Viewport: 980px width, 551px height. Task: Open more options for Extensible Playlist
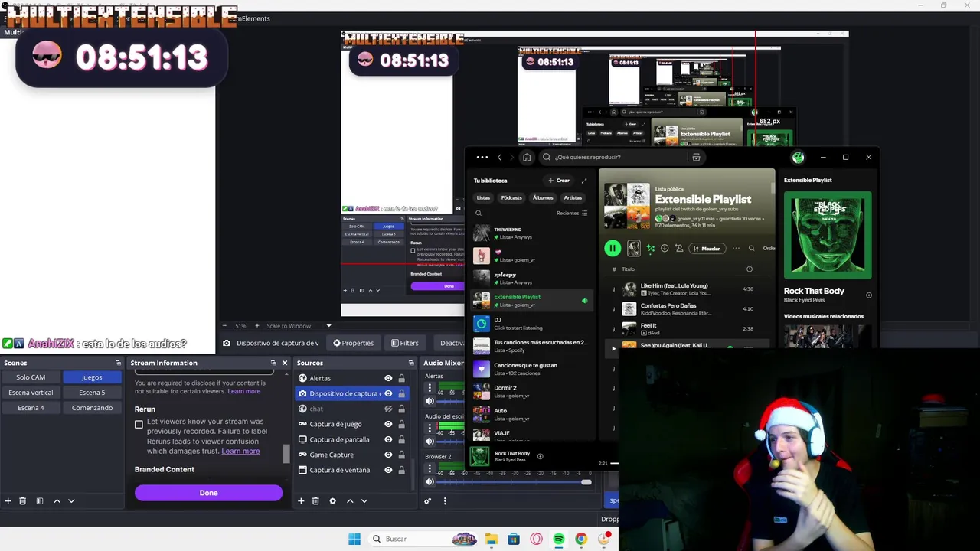[x=736, y=248]
